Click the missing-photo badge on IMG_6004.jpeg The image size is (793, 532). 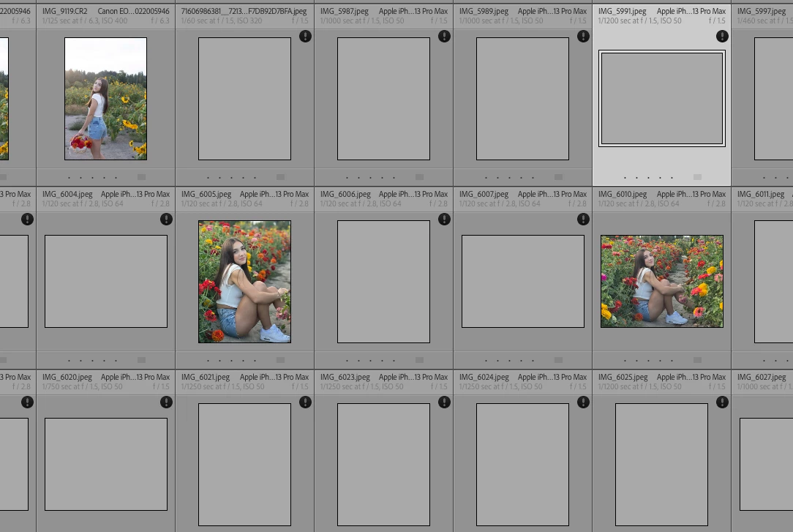click(166, 220)
